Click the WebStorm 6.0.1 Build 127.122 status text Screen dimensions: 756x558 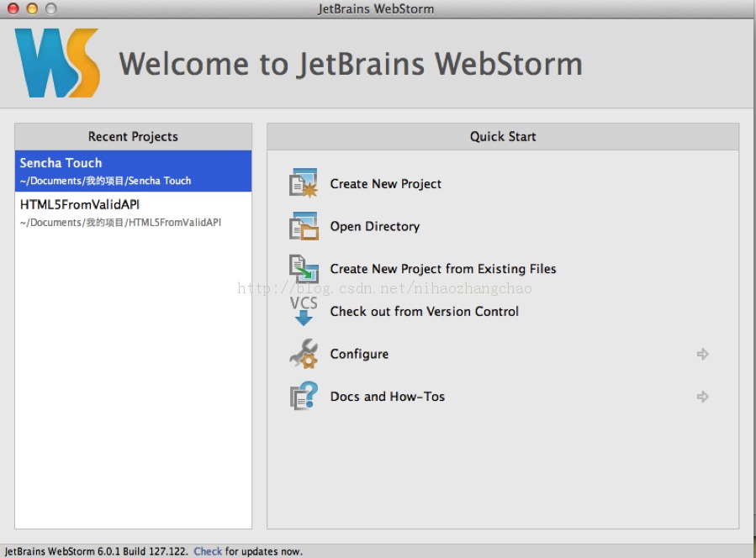tap(96, 551)
